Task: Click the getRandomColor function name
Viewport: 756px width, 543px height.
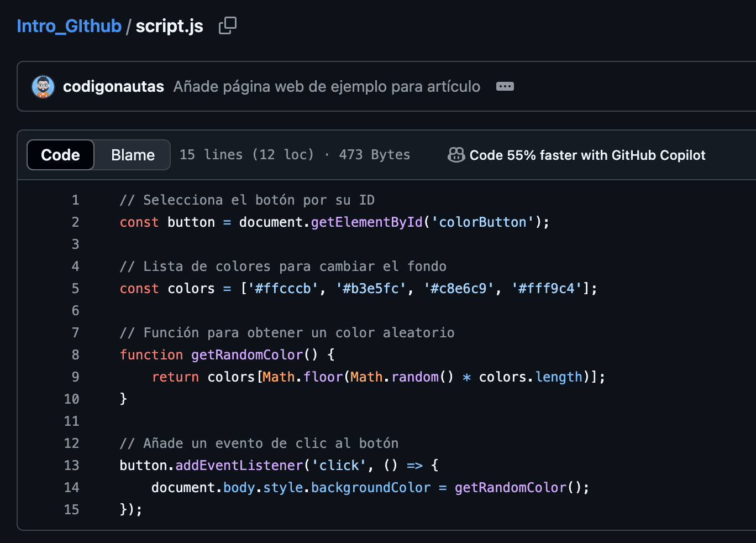Action: pos(246,354)
